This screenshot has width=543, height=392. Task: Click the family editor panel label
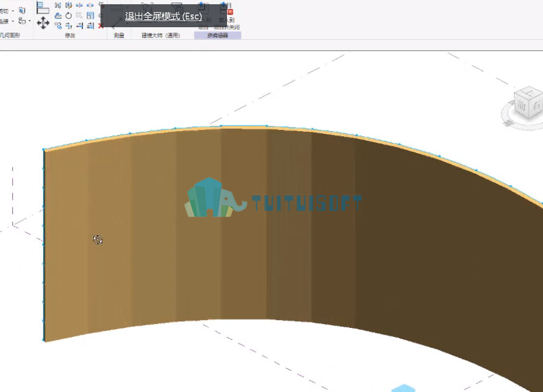[x=217, y=35]
